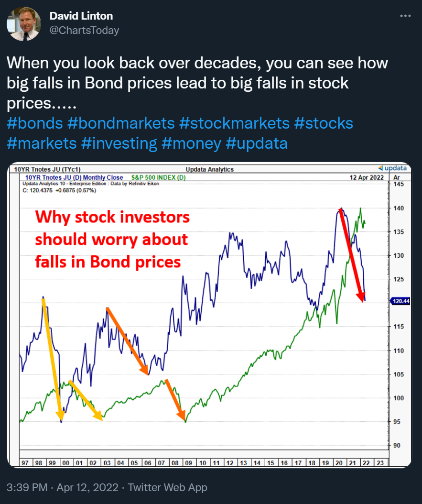422x504 pixels.
Task: Enlarge the bond versus stock chart image
Action: [209, 316]
